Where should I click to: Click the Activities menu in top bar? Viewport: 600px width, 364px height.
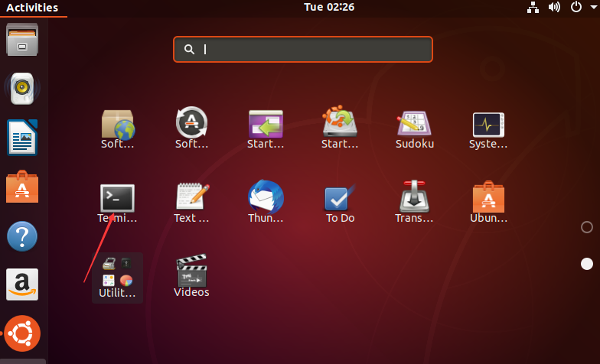pos(32,8)
